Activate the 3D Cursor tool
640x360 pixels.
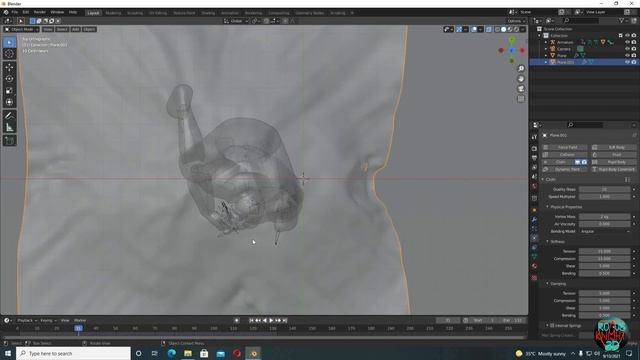tap(9, 54)
